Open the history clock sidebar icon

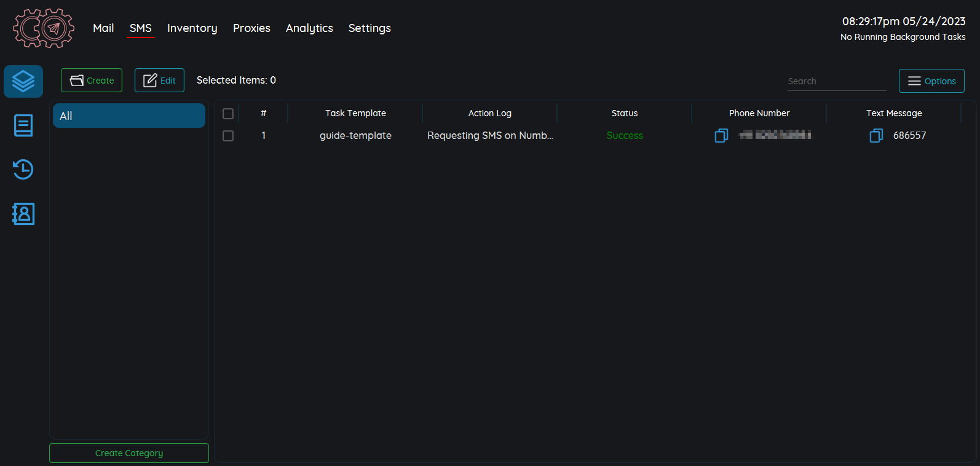pos(23,170)
